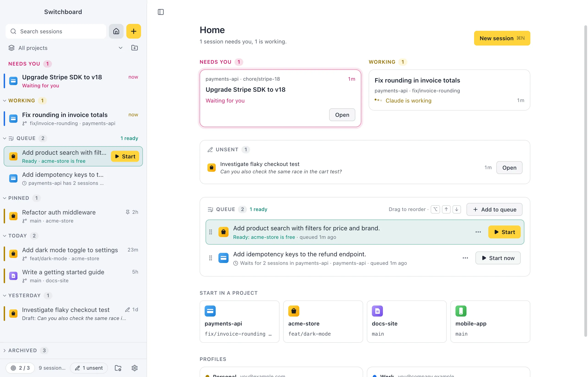The image size is (588, 377).
Task: Click the acme-store project card
Action: 323,321
